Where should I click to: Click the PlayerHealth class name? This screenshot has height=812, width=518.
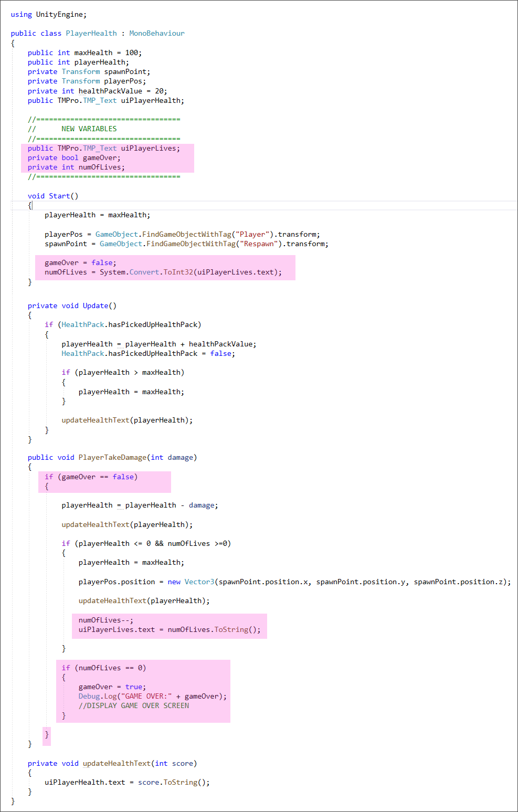pos(91,33)
